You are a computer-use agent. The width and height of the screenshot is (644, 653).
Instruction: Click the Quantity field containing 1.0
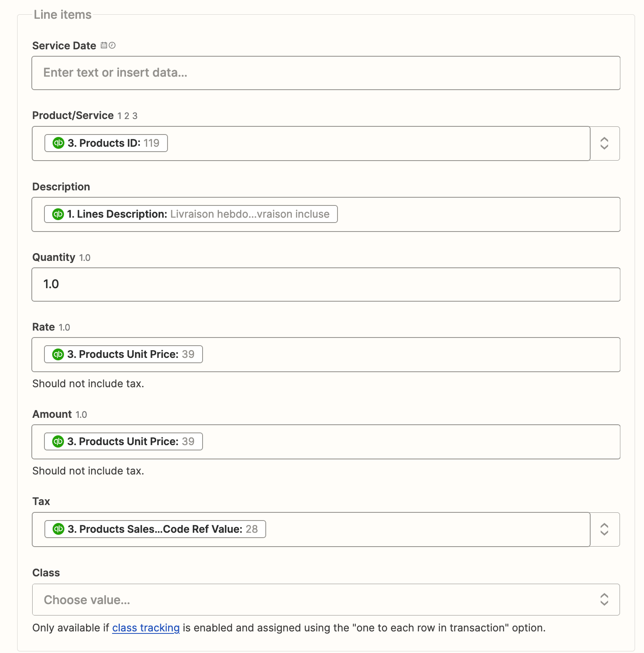point(326,285)
